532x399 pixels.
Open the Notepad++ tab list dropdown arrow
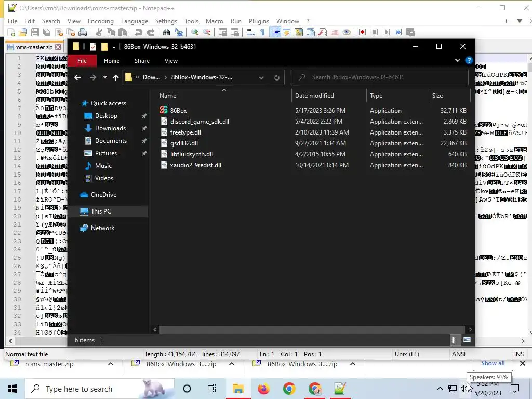(519, 21)
